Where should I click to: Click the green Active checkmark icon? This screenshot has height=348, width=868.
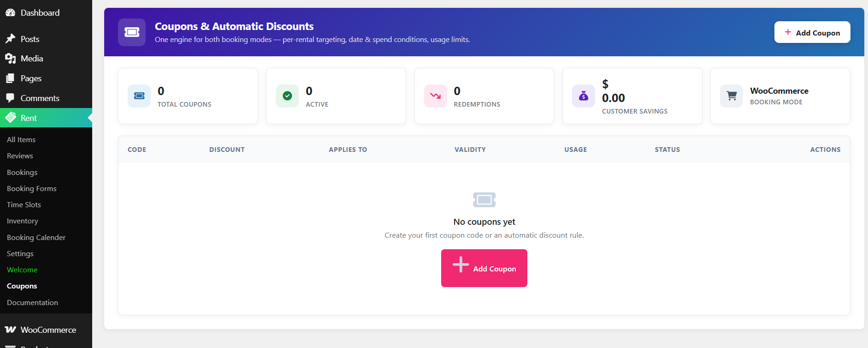coord(287,96)
